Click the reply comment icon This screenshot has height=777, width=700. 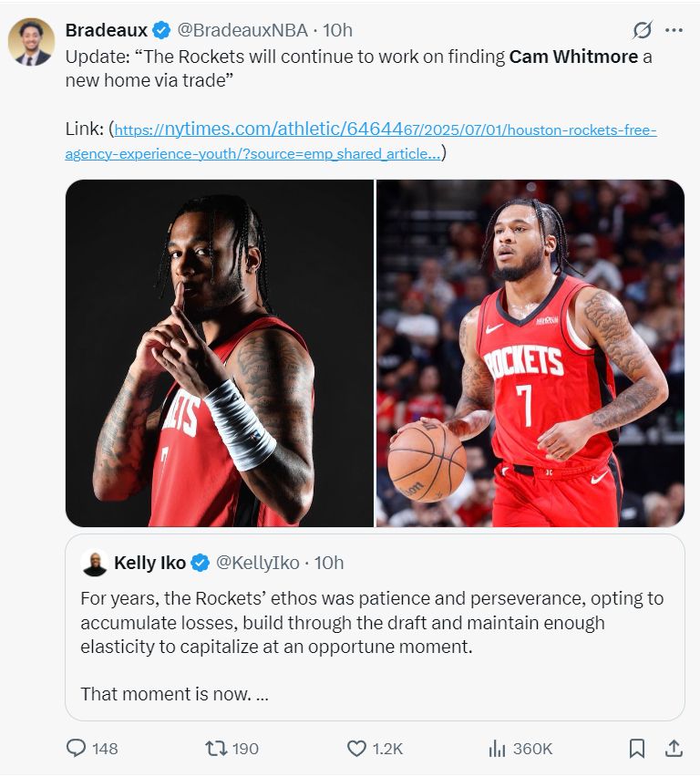[x=77, y=748]
